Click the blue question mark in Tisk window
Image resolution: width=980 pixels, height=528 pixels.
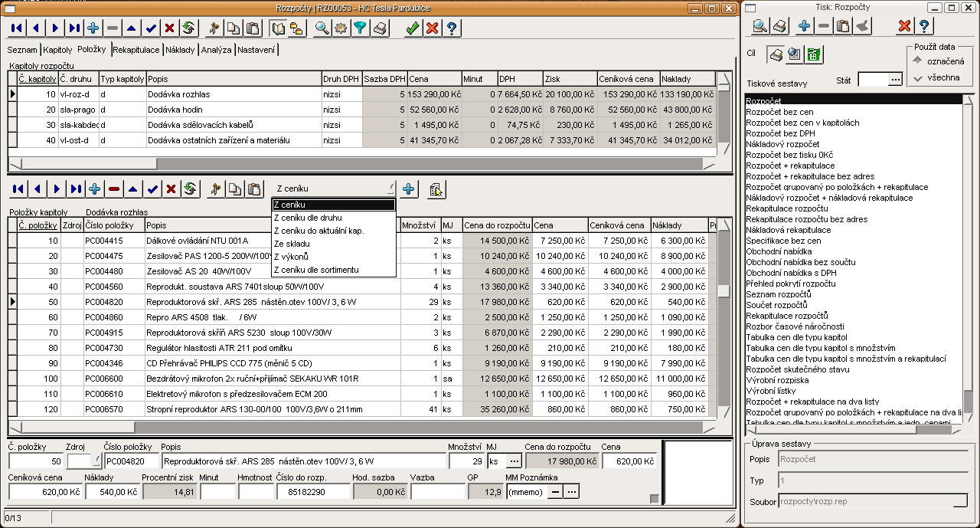(924, 27)
